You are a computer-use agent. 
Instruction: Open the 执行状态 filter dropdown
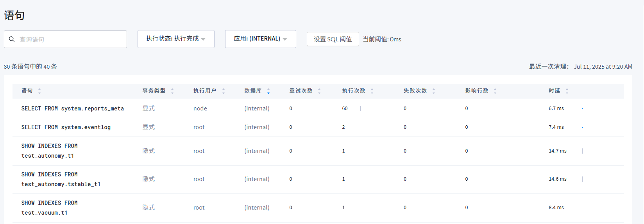(176, 39)
